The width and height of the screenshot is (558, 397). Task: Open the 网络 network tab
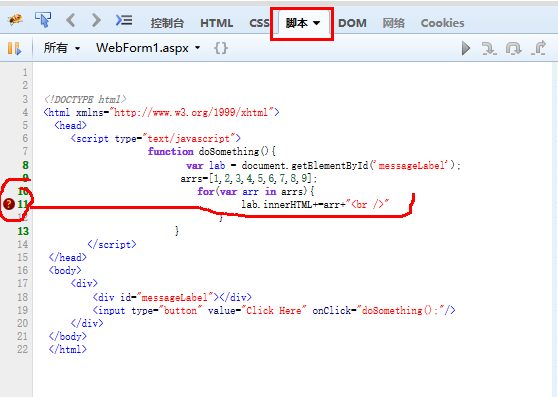[x=393, y=23]
